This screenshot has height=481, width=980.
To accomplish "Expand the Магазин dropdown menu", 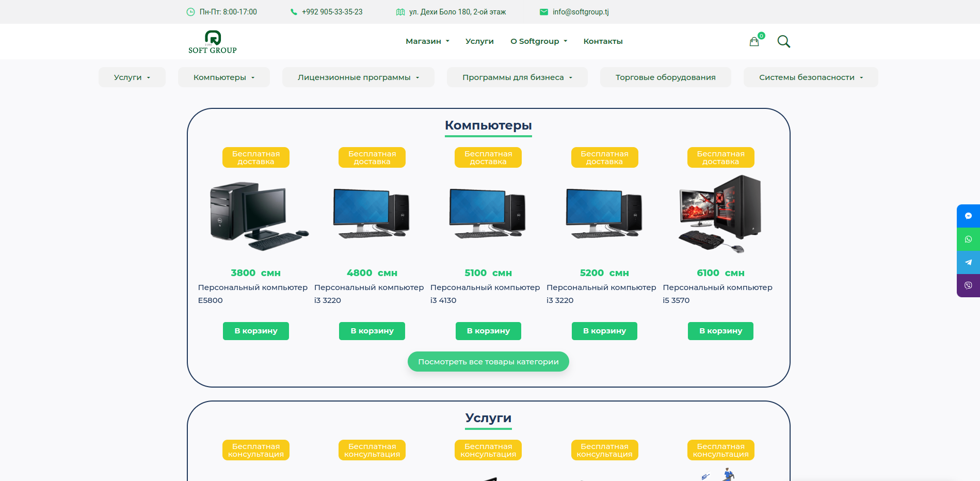I will [427, 41].
